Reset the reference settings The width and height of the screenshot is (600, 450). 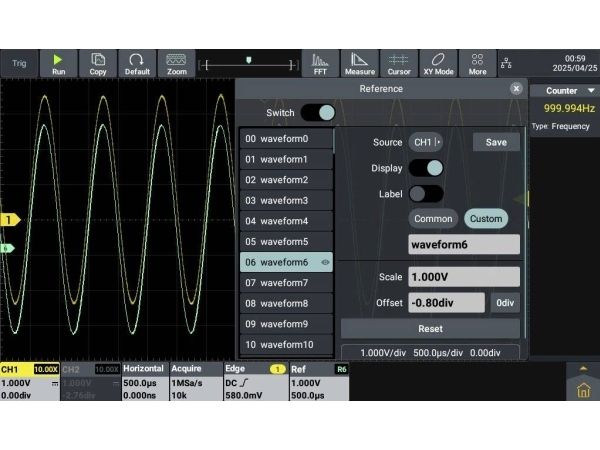(x=430, y=329)
